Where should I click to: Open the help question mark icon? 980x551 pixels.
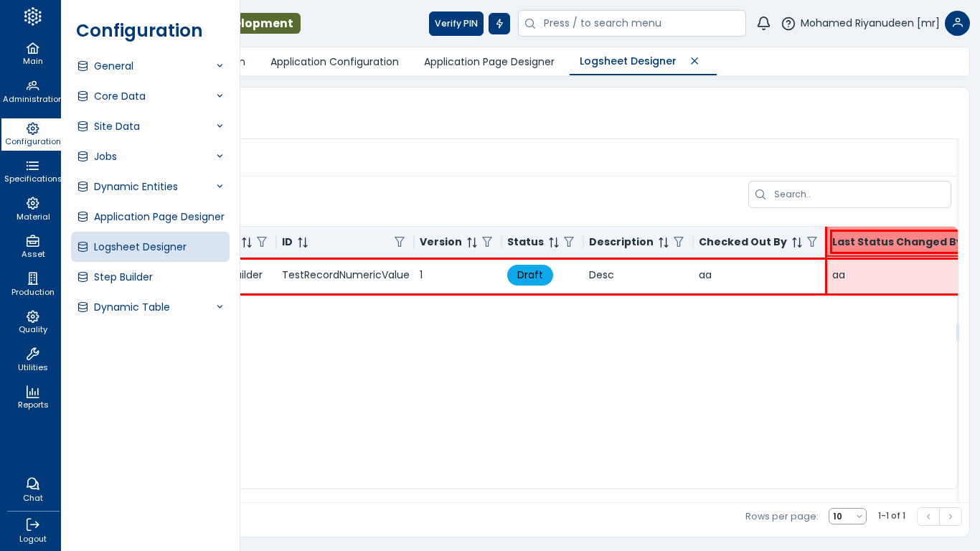tap(788, 24)
